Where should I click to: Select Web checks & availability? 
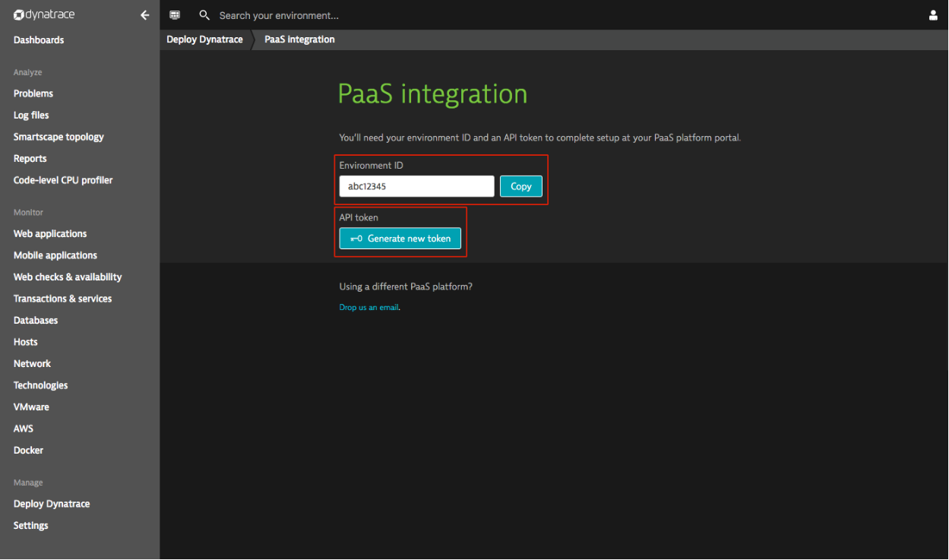[x=68, y=277]
